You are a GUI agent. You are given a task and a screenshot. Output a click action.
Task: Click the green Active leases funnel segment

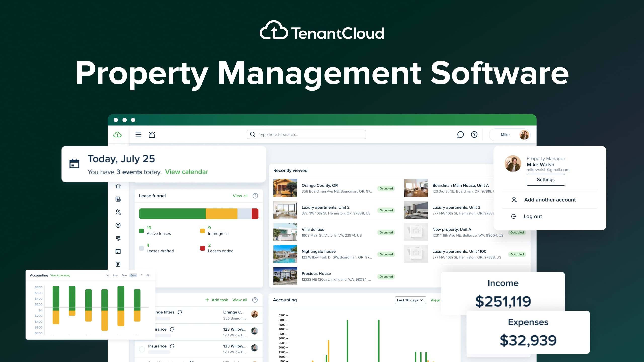(x=172, y=214)
